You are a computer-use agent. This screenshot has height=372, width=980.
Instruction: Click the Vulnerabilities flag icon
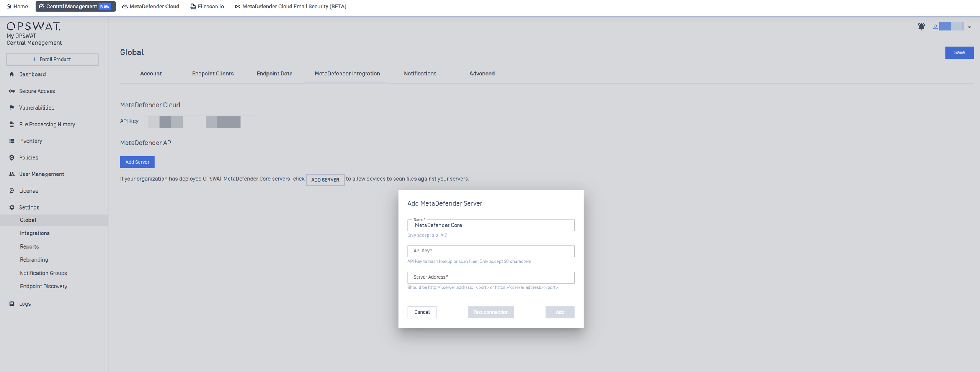coord(11,108)
